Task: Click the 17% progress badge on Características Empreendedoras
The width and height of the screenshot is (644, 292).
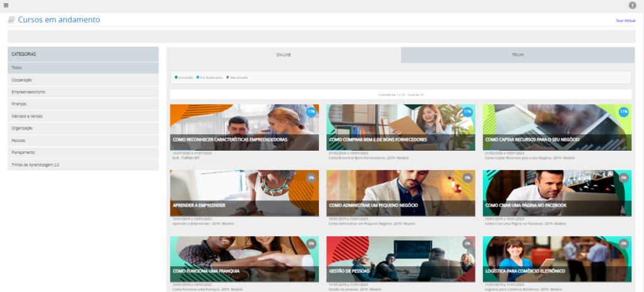Action: click(x=311, y=112)
